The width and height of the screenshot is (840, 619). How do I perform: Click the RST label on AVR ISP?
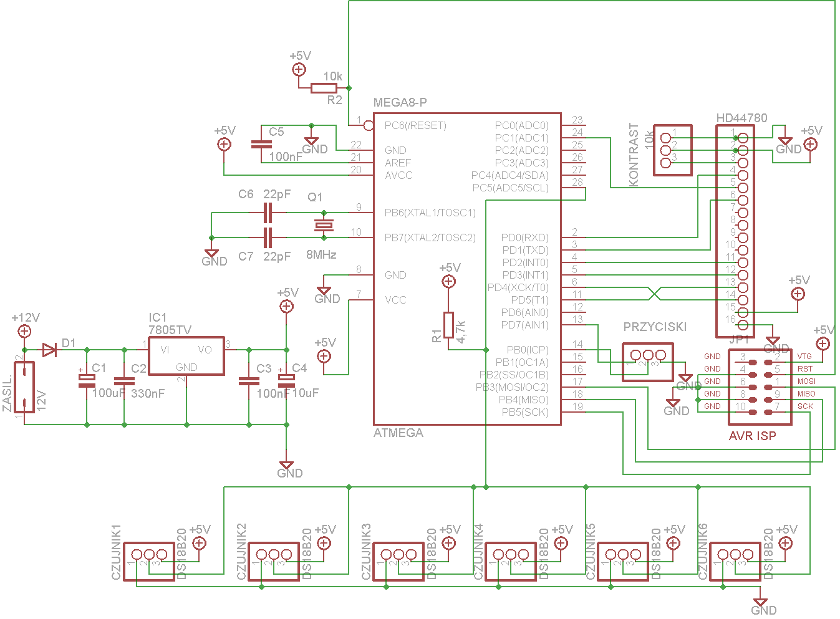pos(805,369)
